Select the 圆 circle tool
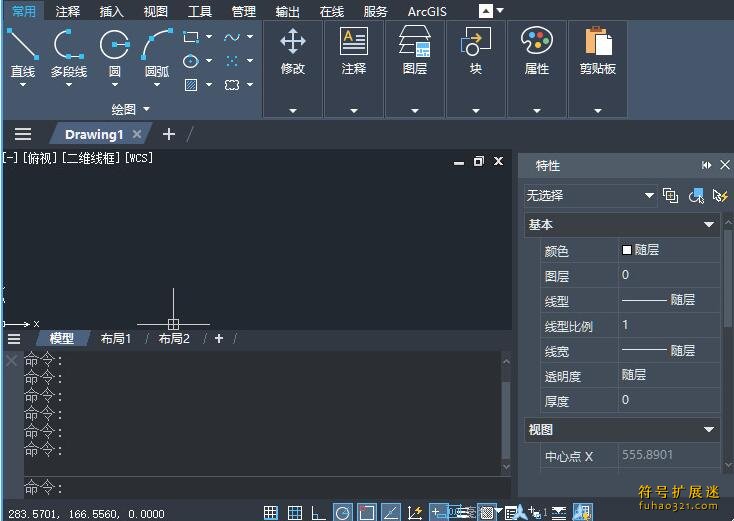This screenshot has width=734, height=521. [x=115, y=51]
